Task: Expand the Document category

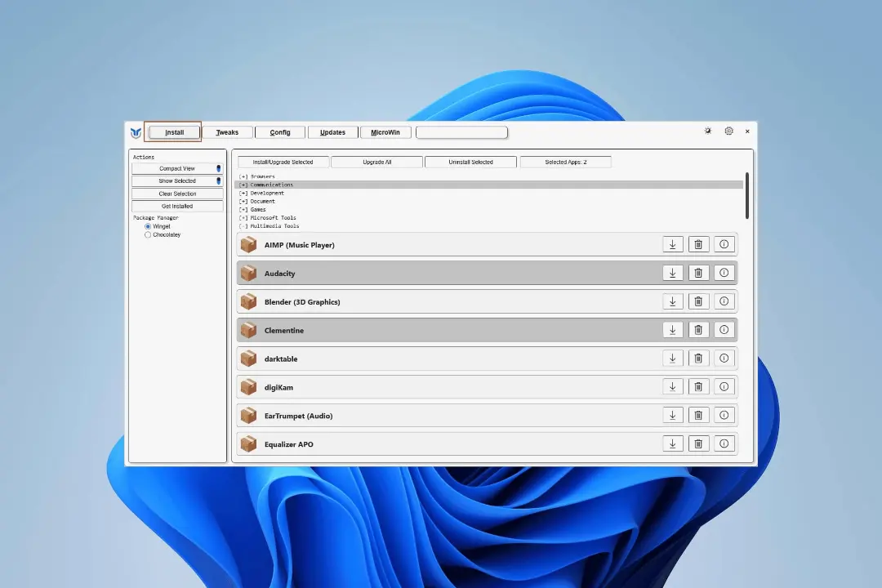Action: [x=257, y=201]
